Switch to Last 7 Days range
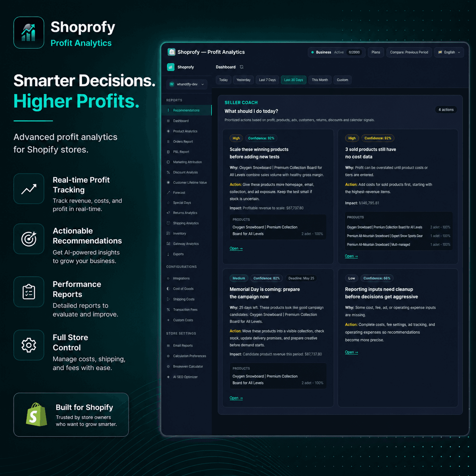This screenshot has width=476, height=476. [x=267, y=80]
